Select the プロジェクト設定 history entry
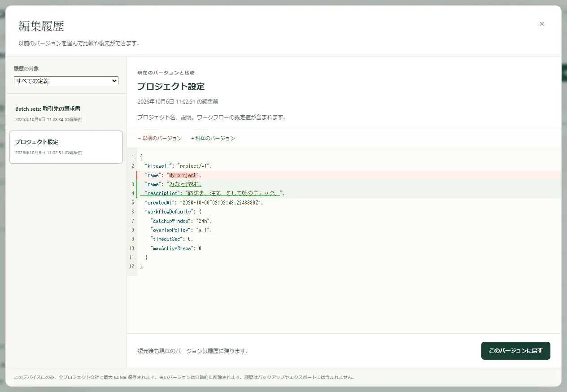This screenshot has height=392, width=567. coord(66,147)
